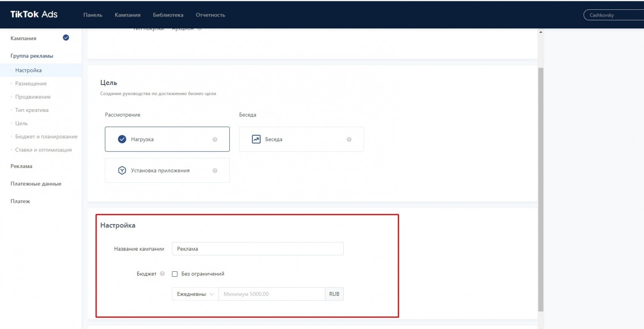Open the Кампания top navigation item
This screenshot has width=644, height=329.
click(128, 15)
